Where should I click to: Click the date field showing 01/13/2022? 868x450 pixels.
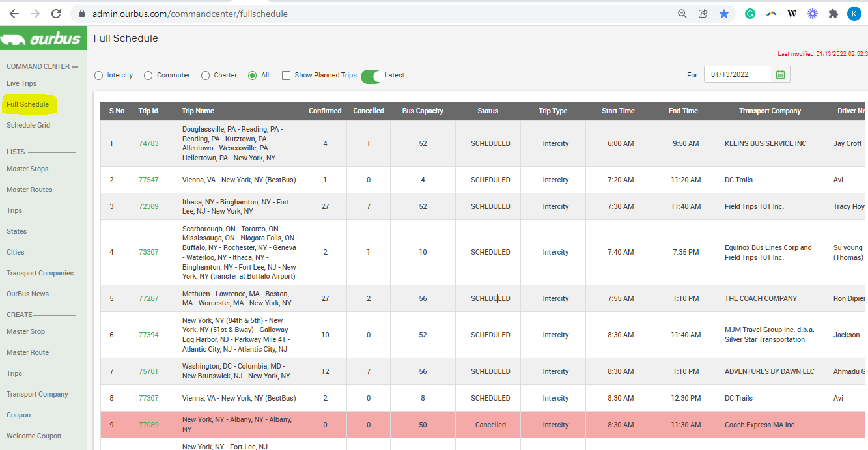[x=738, y=74]
